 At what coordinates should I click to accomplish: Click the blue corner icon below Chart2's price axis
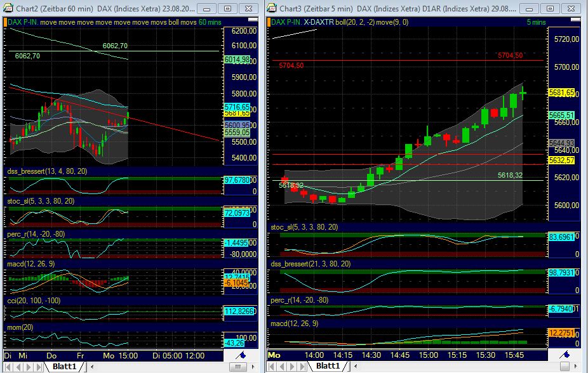coord(241,356)
